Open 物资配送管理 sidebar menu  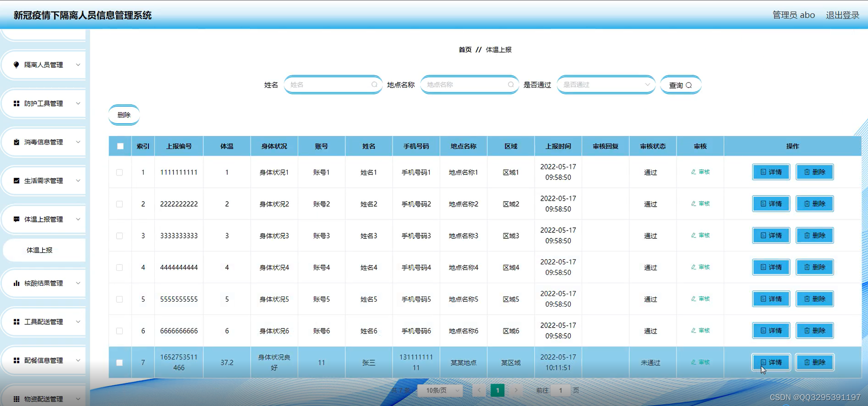[44, 399]
